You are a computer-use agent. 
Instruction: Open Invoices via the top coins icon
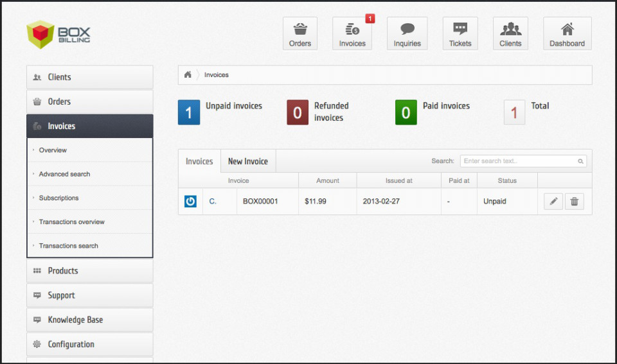[352, 33]
